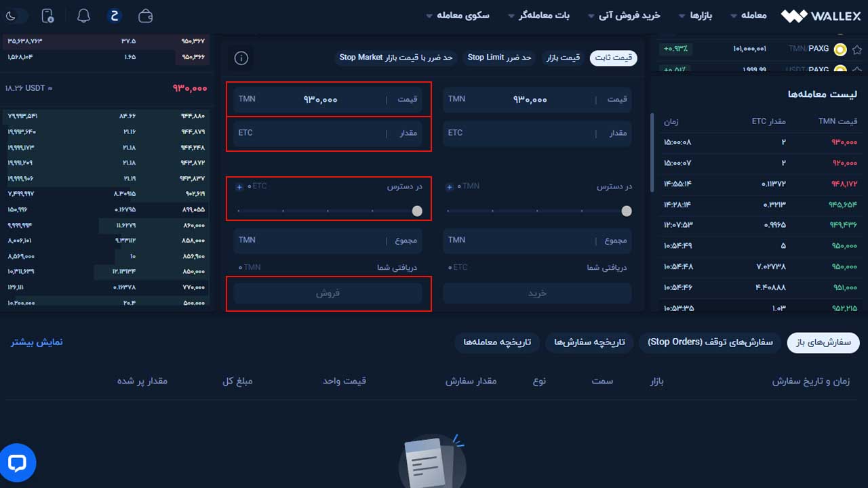Open the wallet icon in the top bar

[145, 15]
